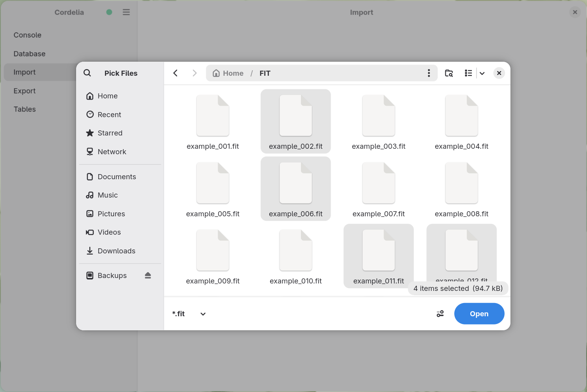
Task: Select Home in the sidebar
Action: (120, 96)
